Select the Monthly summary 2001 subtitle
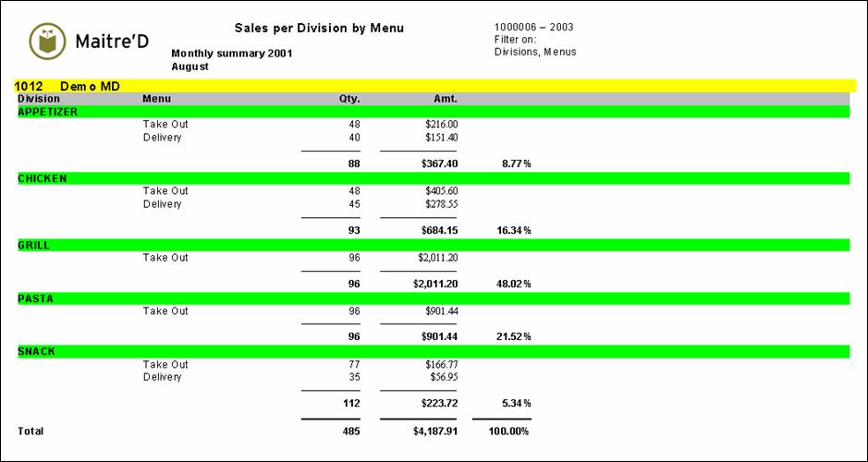This screenshot has width=868, height=462. (232, 53)
